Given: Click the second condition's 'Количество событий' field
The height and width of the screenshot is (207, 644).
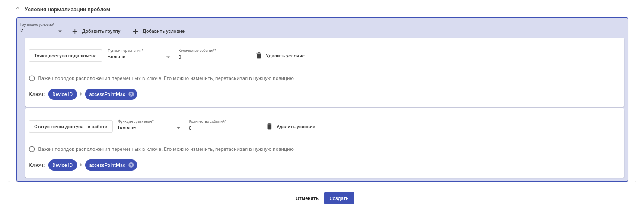Looking at the screenshot, I should click(220, 128).
